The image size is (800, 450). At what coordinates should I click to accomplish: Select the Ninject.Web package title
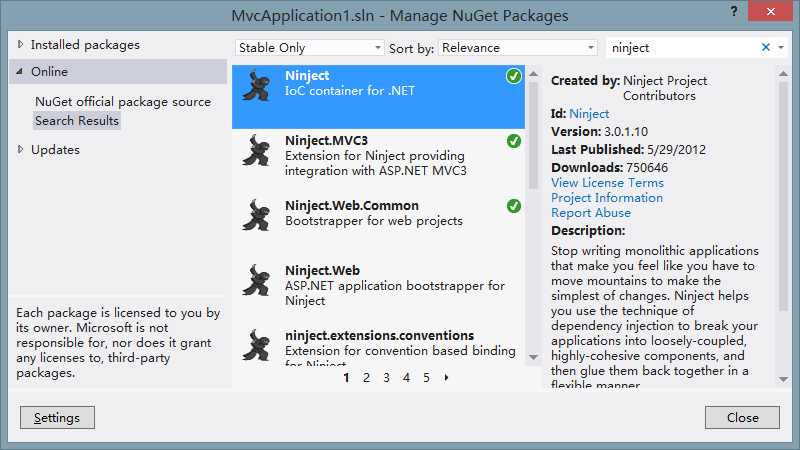(322, 270)
